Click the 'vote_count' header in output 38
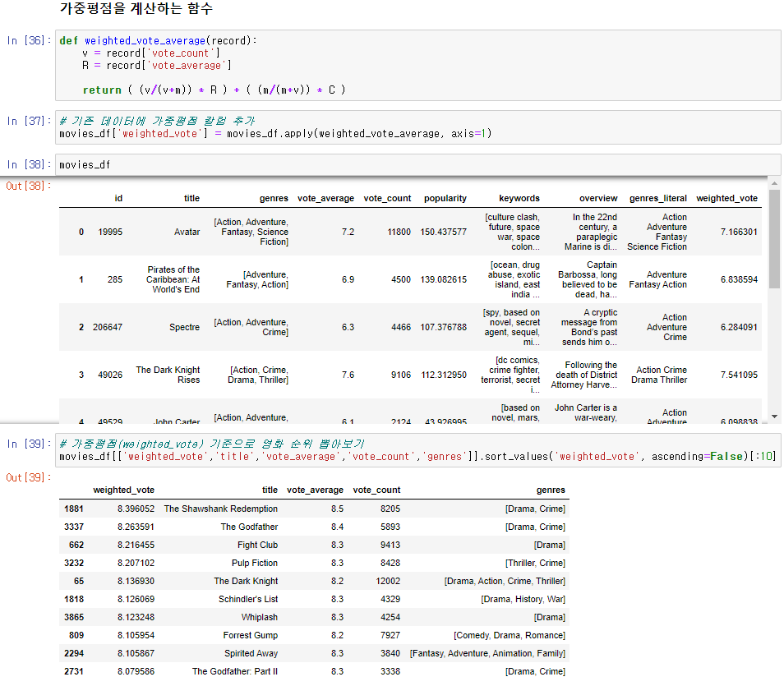The width and height of the screenshot is (784, 686). pos(388,198)
